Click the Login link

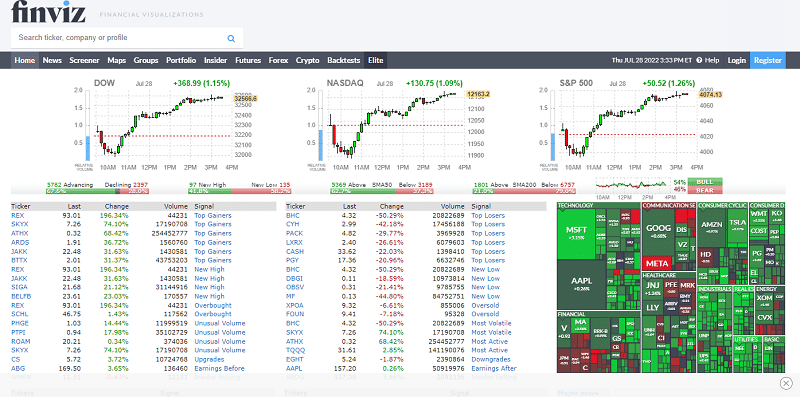(x=736, y=60)
